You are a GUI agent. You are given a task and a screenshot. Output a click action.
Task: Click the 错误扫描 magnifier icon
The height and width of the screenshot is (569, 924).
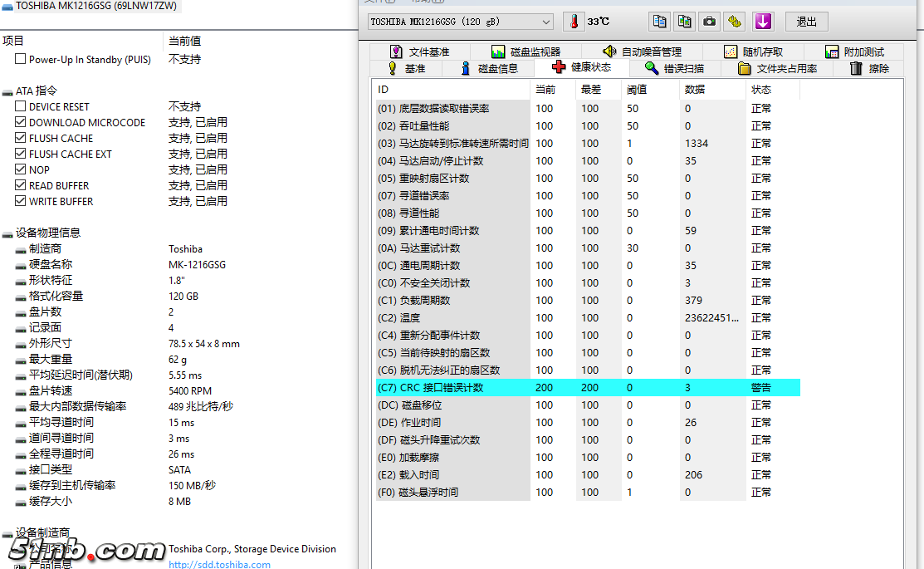coord(651,68)
